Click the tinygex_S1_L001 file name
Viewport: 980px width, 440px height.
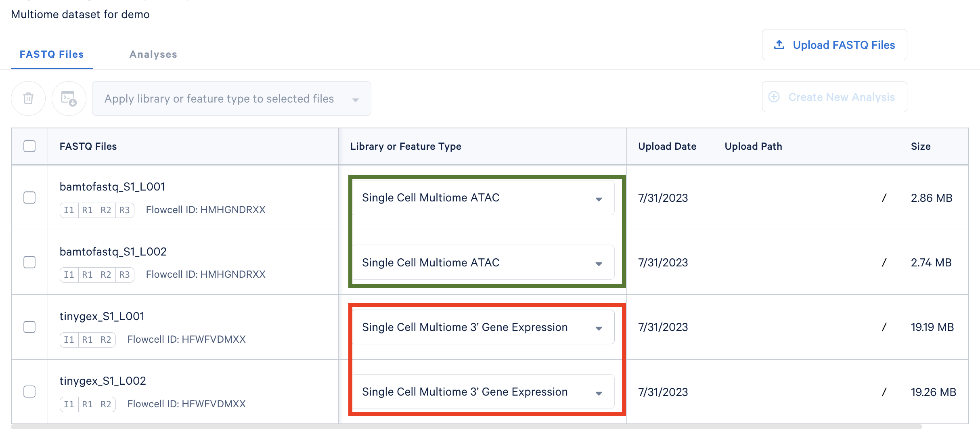(102, 316)
